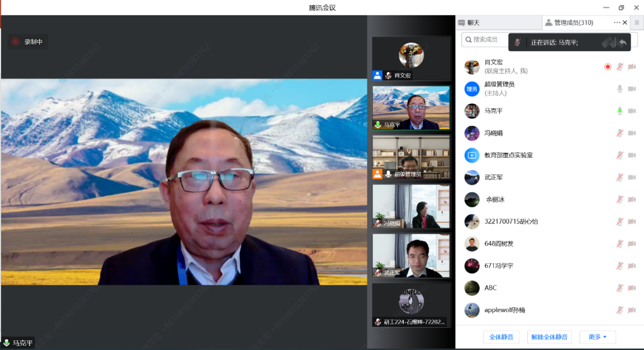Open the three-dot menu on 管理成员 tab
644x350 pixels.
pos(617,23)
